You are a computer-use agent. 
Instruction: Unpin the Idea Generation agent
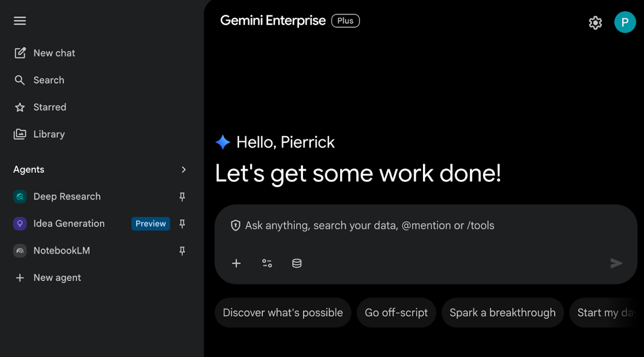[182, 224]
